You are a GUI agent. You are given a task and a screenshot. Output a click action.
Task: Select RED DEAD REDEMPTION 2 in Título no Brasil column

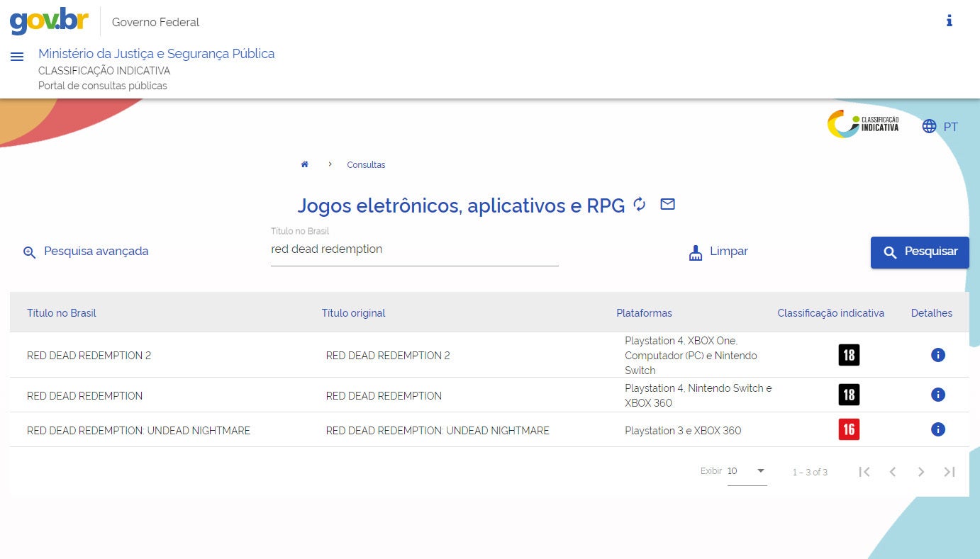point(89,356)
